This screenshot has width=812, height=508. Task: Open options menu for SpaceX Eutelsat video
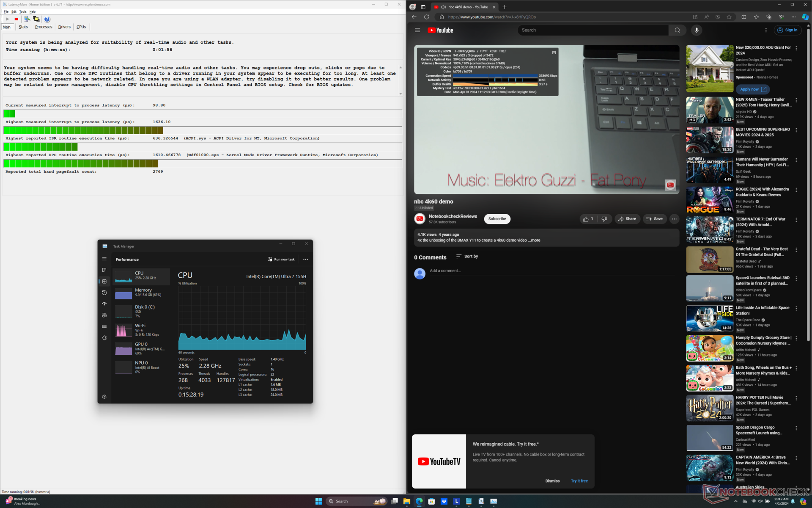[x=796, y=279]
